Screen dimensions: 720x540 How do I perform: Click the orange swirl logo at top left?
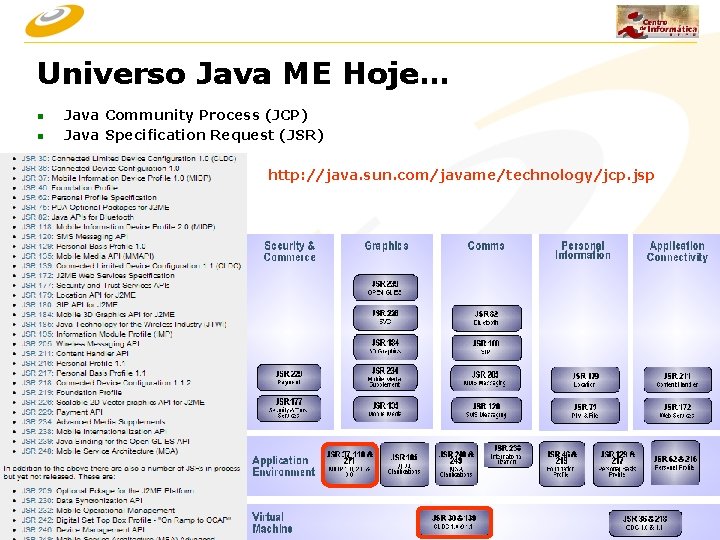pos(55,20)
